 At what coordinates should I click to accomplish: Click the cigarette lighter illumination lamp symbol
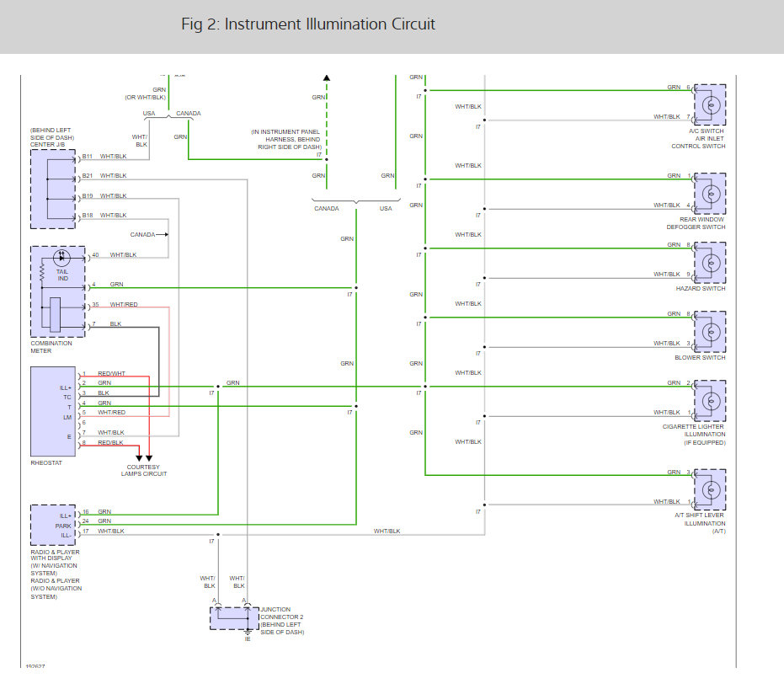[x=711, y=401]
